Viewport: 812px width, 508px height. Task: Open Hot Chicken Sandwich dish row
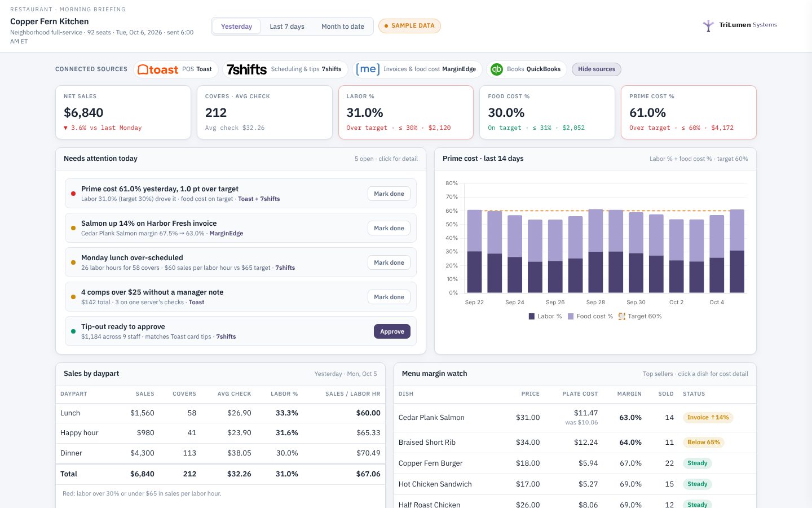575,484
